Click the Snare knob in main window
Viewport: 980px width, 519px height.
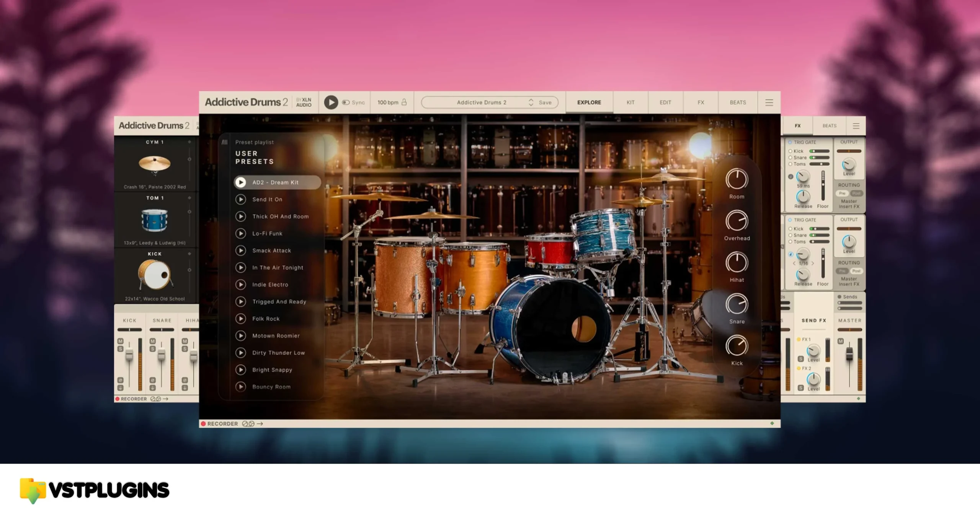tap(737, 304)
